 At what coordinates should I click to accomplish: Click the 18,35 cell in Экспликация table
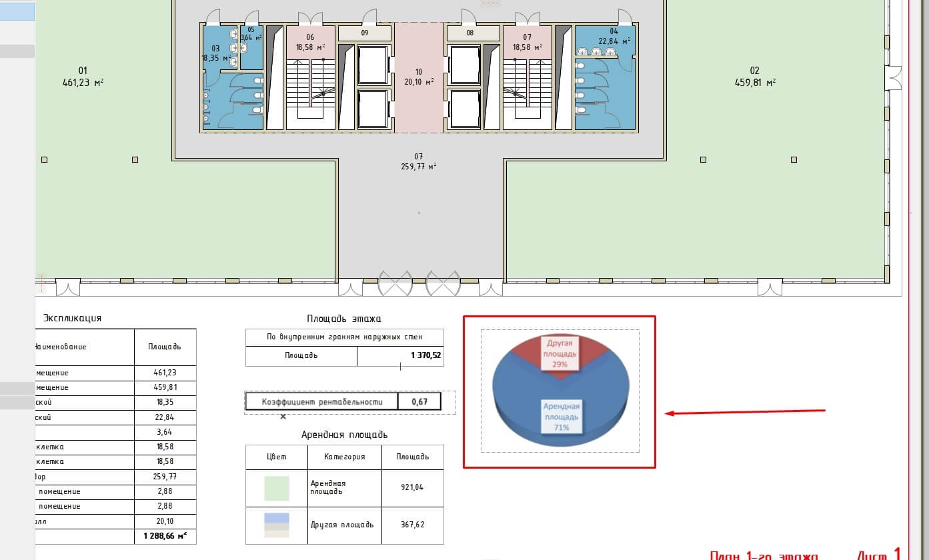[x=165, y=402]
